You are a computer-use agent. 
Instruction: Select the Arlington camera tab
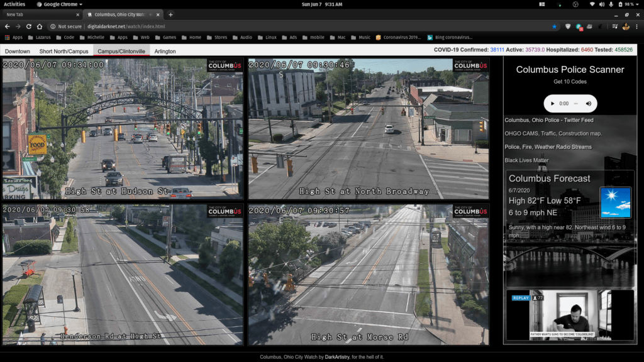coord(165,51)
